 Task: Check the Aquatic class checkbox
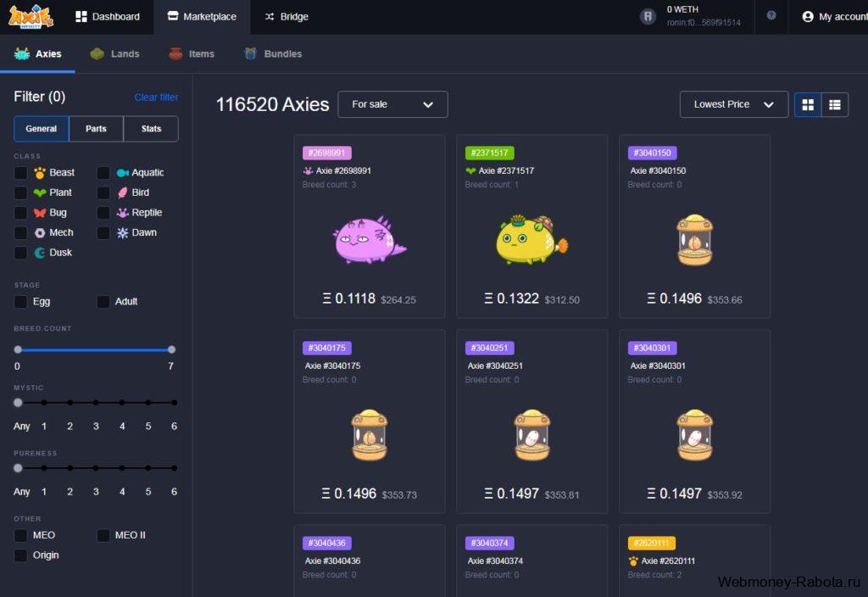[103, 173]
